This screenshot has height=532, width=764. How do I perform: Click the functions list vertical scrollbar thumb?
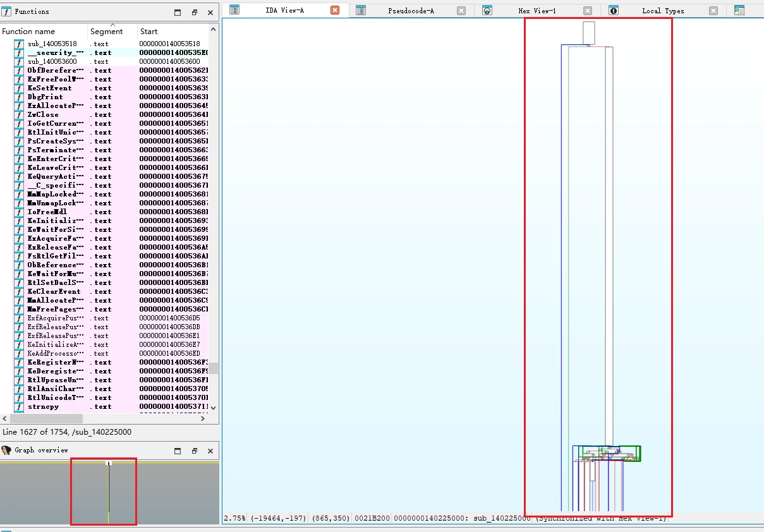214,368
